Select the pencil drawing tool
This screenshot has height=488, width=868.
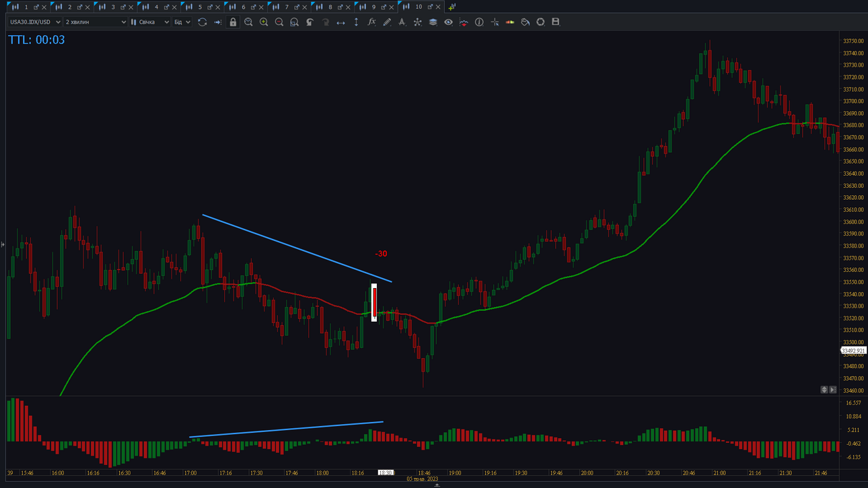(387, 22)
